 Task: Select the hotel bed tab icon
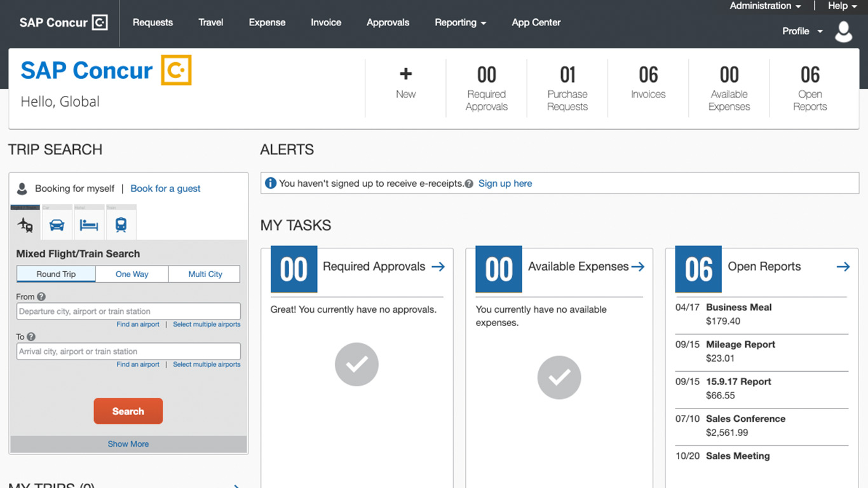(x=89, y=225)
